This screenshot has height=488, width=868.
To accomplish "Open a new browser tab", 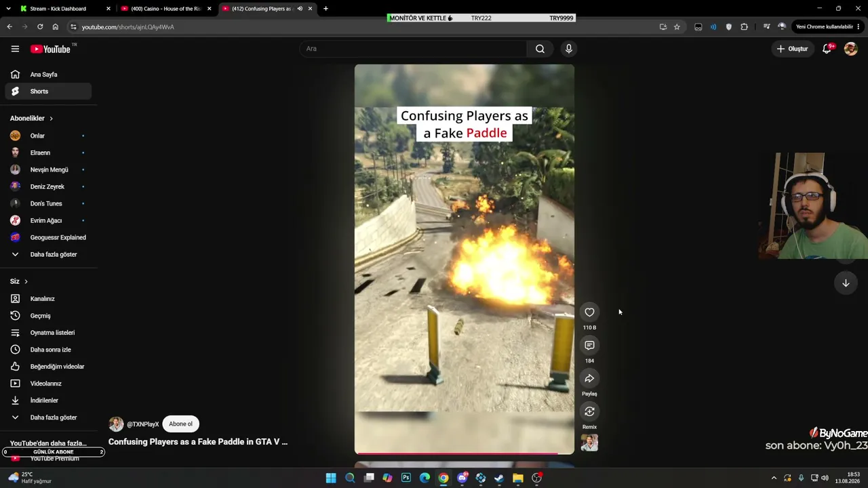I will [325, 9].
